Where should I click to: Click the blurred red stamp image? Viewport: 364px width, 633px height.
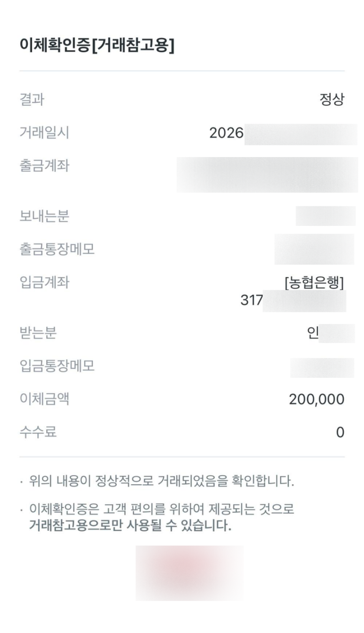(x=189, y=573)
